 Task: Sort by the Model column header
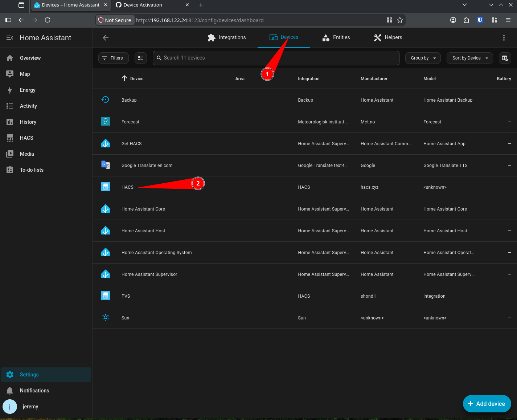pos(430,79)
